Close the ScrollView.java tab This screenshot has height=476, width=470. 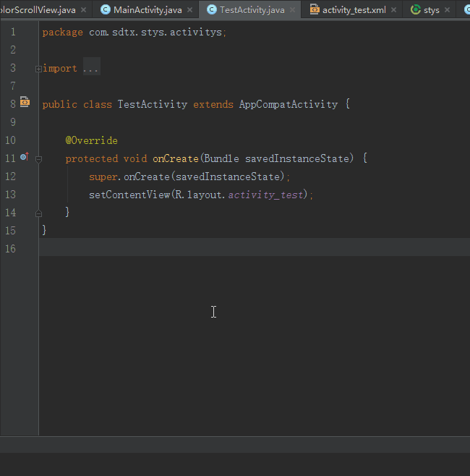click(83, 10)
